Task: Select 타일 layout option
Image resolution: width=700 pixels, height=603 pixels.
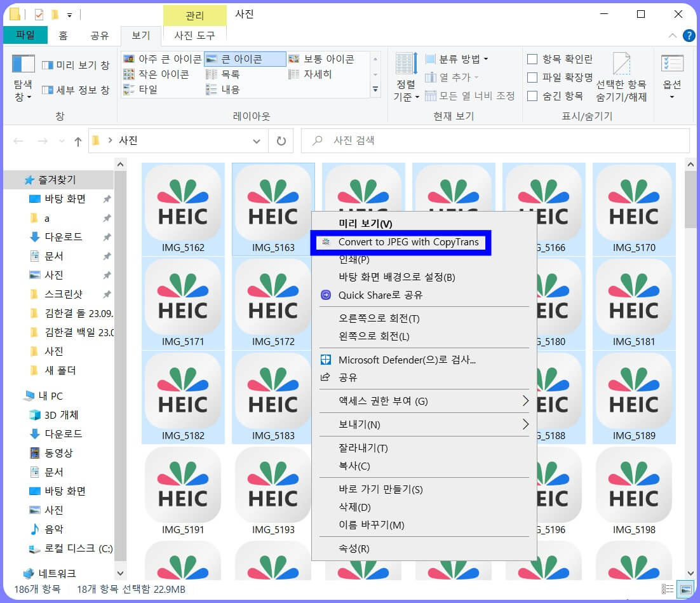Action: coord(140,90)
